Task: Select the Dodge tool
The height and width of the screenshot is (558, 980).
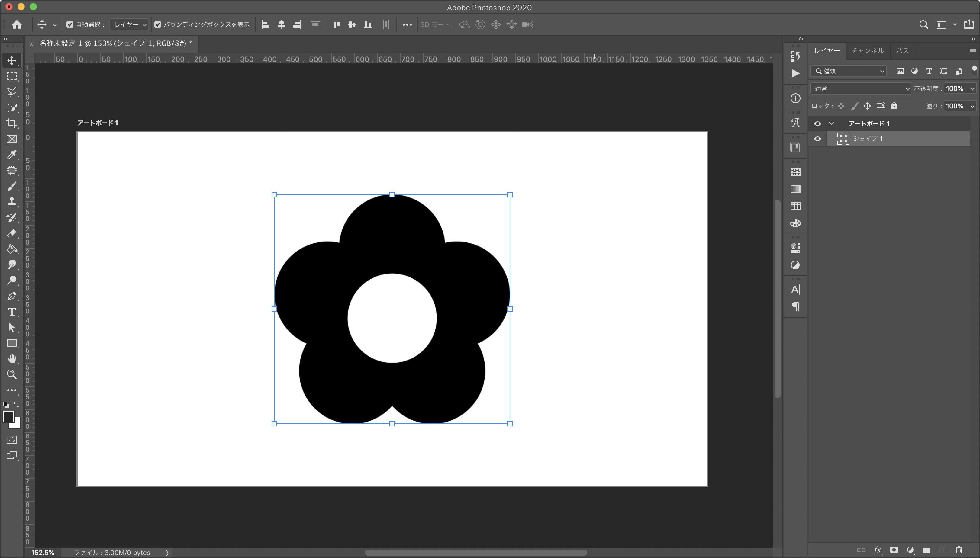Action: tap(11, 281)
